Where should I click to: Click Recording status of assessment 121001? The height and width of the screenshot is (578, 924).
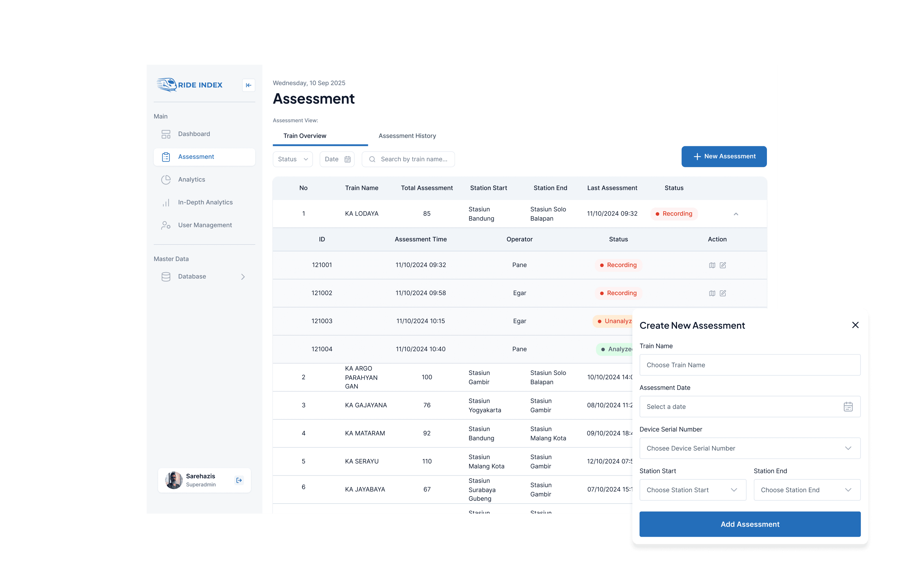coord(618,265)
